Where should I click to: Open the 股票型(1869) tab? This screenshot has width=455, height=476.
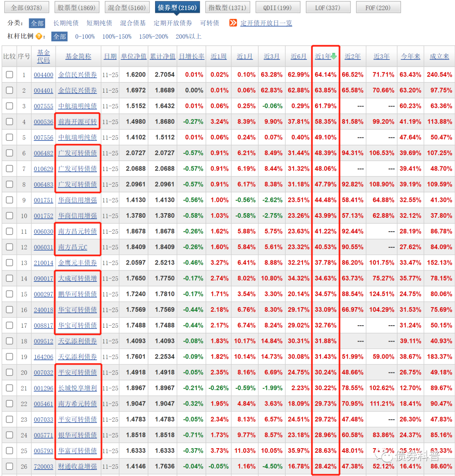pyautogui.click(x=77, y=8)
